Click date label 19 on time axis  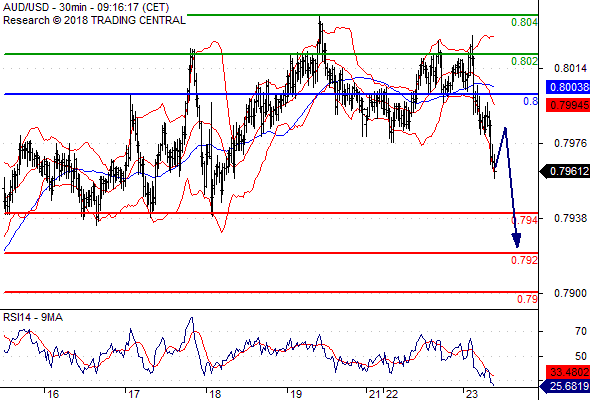pyautogui.click(x=296, y=394)
